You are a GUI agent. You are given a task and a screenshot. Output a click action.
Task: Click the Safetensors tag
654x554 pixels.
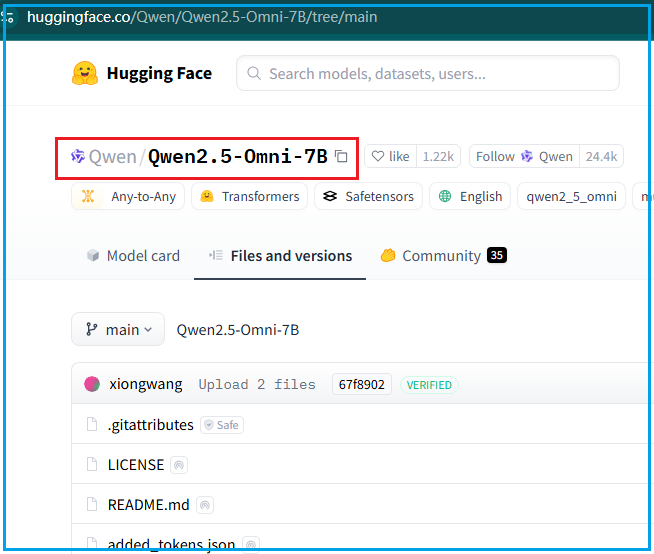coord(368,196)
